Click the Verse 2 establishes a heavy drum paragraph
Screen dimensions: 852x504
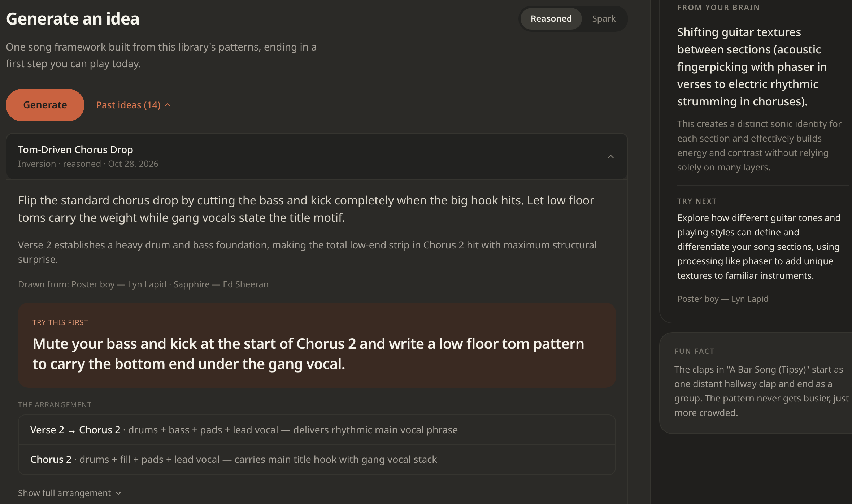pyautogui.click(x=307, y=252)
